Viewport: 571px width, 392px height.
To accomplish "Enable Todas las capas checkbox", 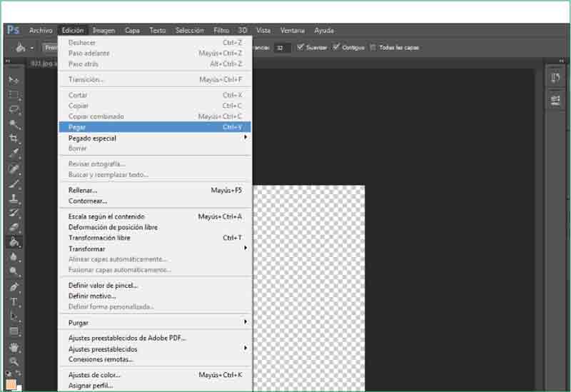I will [x=373, y=47].
